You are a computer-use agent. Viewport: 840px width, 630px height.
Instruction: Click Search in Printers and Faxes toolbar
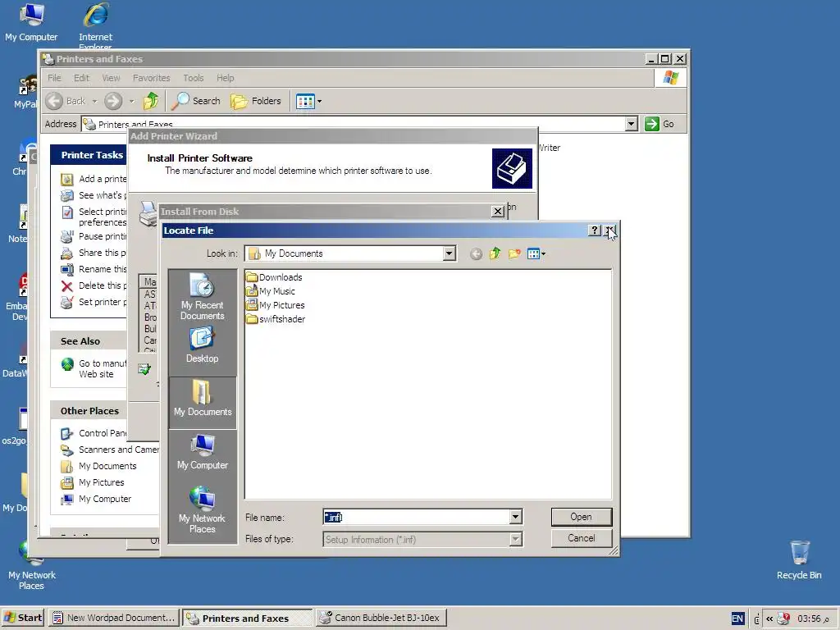(195, 101)
